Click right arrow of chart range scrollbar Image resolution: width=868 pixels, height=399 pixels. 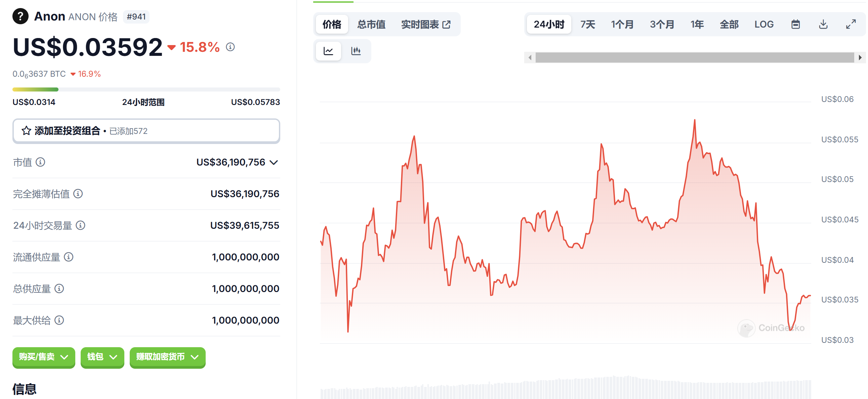pyautogui.click(x=860, y=58)
